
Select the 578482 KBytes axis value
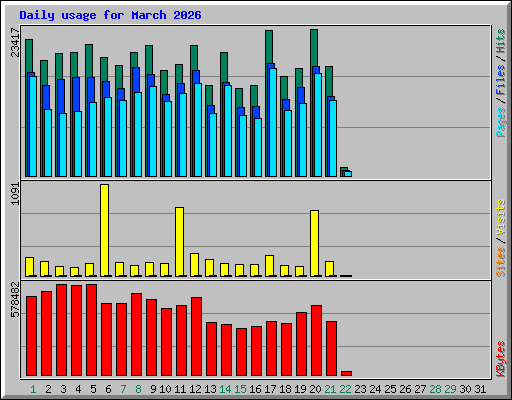[16, 300]
